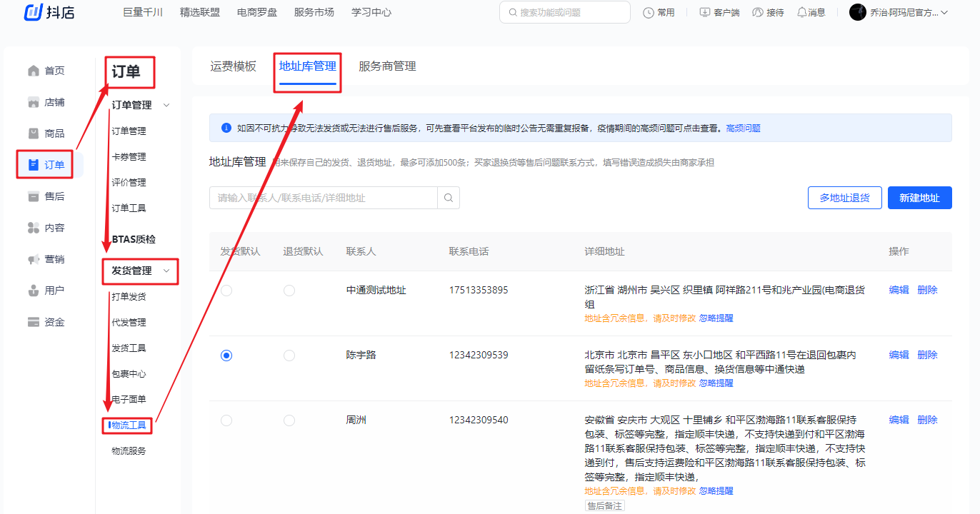Open 商品 product icon in sidebar

33,133
